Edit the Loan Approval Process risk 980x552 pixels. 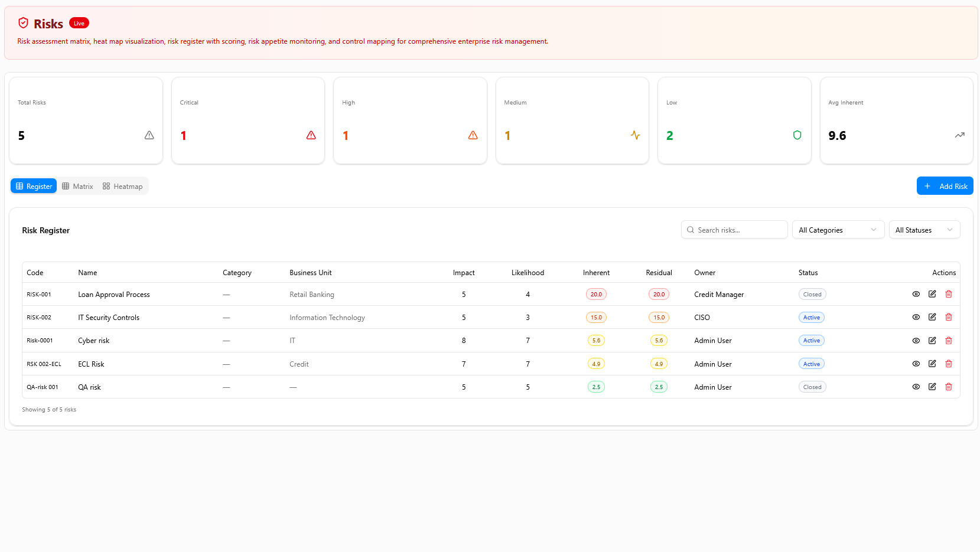932,294
